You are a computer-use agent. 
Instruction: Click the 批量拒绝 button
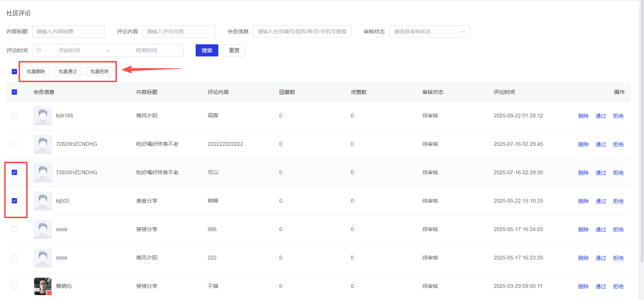(100, 72)
